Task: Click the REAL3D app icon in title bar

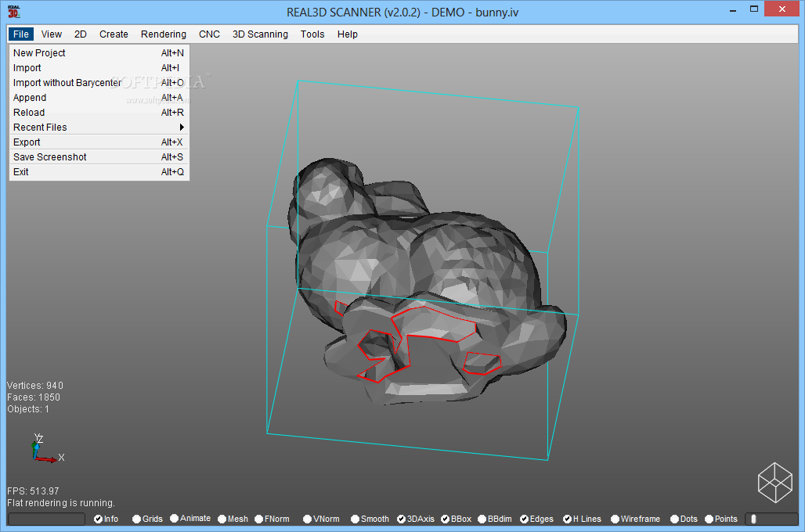Action: (x=14, y=11)
